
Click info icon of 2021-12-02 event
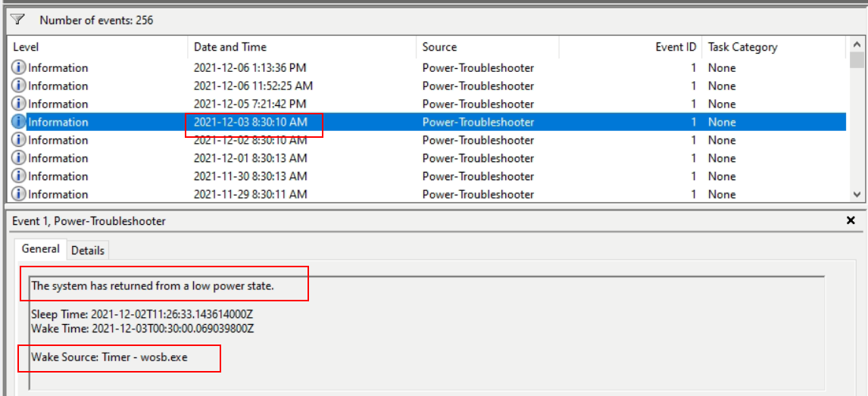(x=19, y=140)
